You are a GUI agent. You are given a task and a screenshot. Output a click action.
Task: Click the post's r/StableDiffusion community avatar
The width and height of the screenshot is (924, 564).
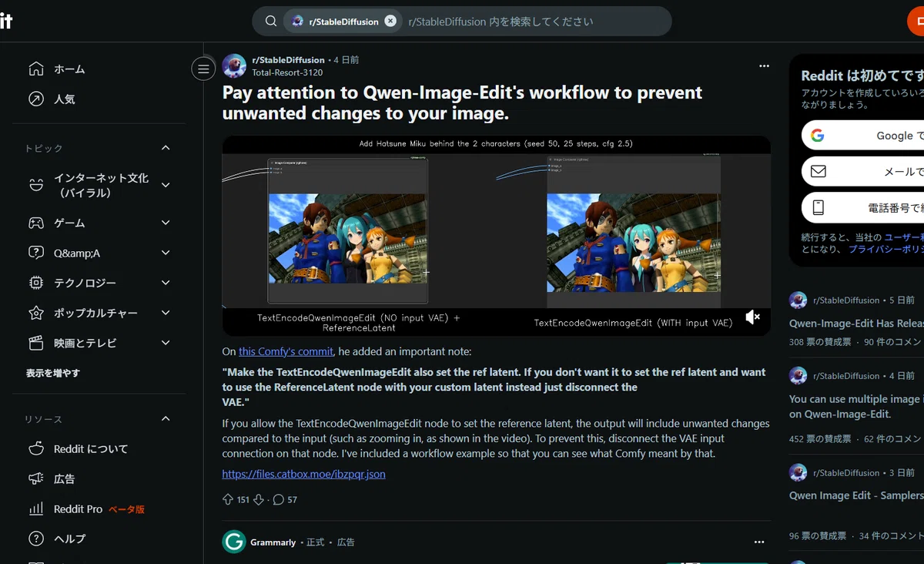pyautogui.click(x=234, y=66)
